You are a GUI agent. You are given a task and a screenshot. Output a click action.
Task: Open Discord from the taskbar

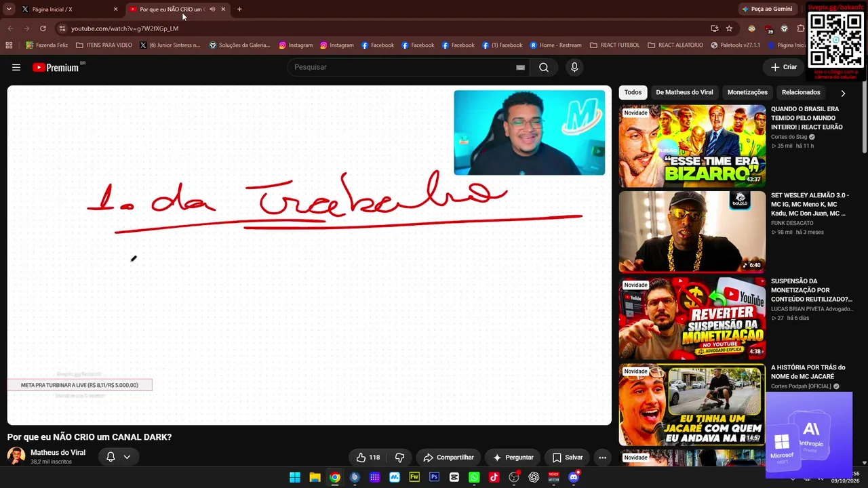point(574,477)
